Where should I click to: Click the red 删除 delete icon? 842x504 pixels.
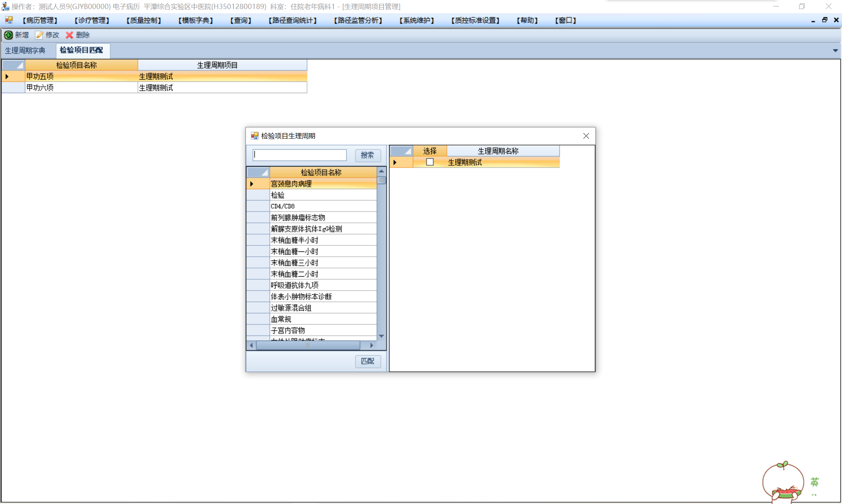[x=70, y=35]
